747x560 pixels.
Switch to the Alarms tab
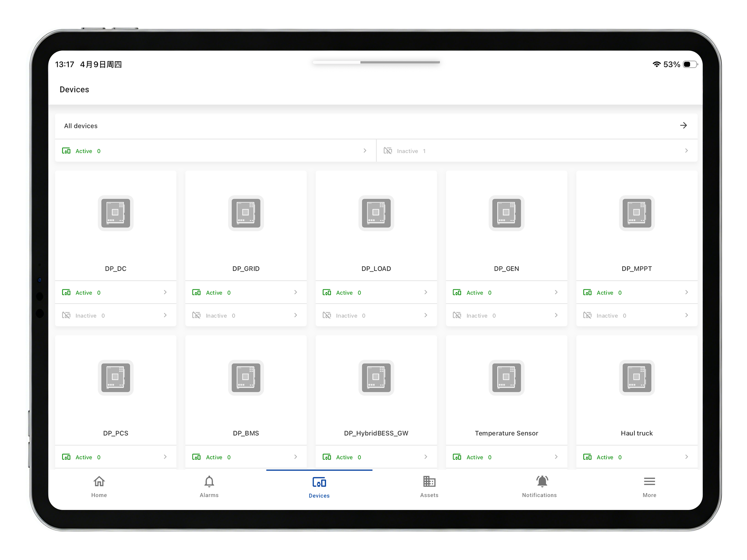pos(209,487)
